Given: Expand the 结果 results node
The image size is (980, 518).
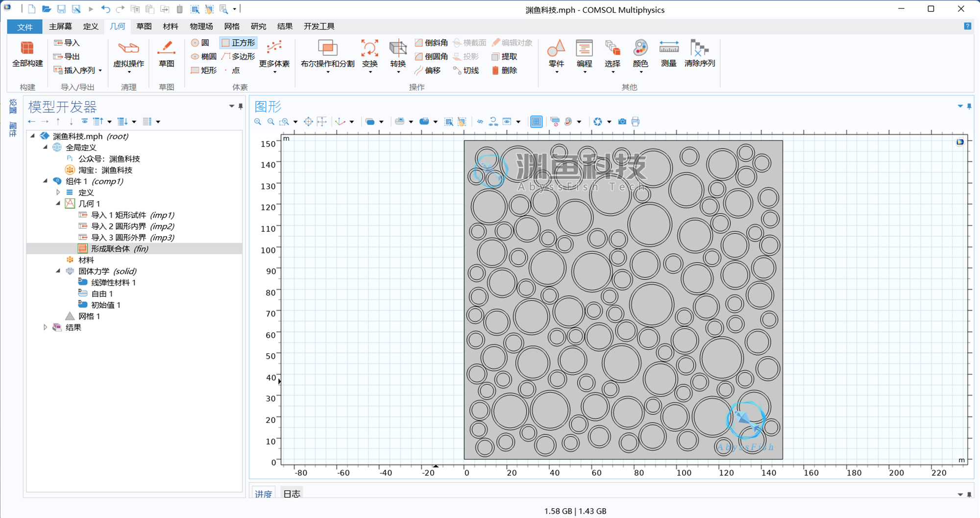Looking at the screenshot, I should pos(46,327).
